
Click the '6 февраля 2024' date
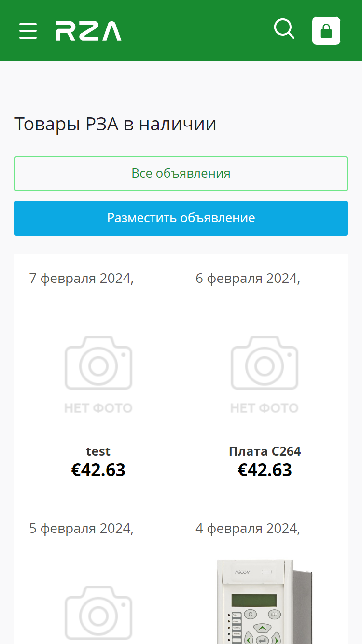246,279
